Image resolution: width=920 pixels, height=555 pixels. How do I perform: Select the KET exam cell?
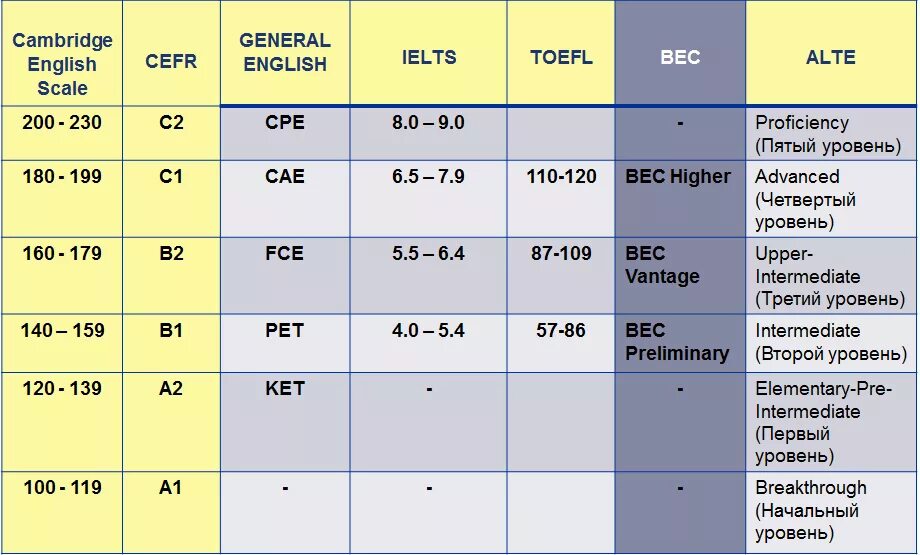pyautogui.click(x=285, y=388)
